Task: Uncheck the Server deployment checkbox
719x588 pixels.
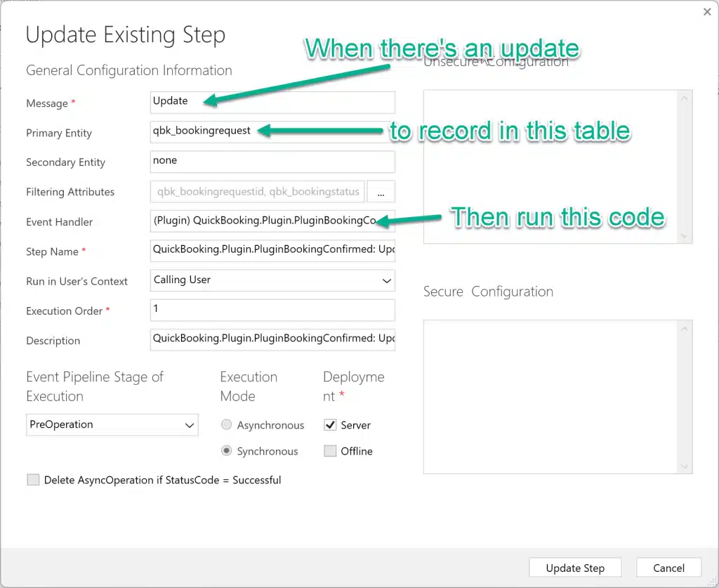Action: 330,424
